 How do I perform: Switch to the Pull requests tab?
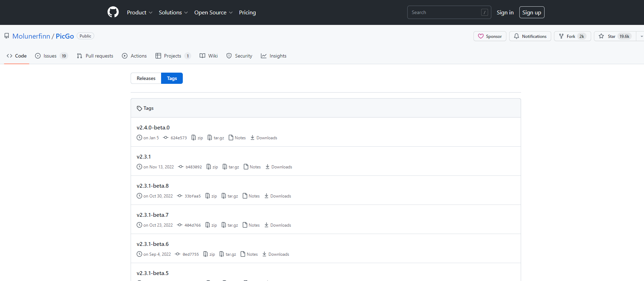coord(95,56)
